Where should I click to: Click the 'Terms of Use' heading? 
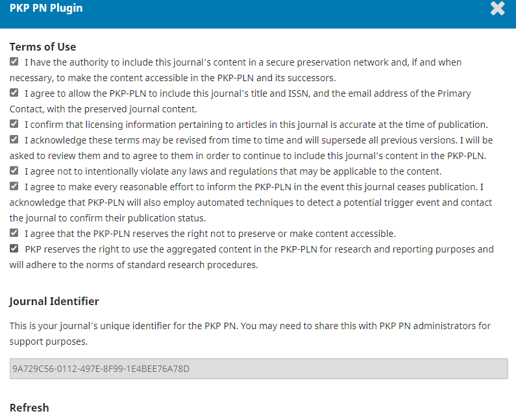click(43, 47)
